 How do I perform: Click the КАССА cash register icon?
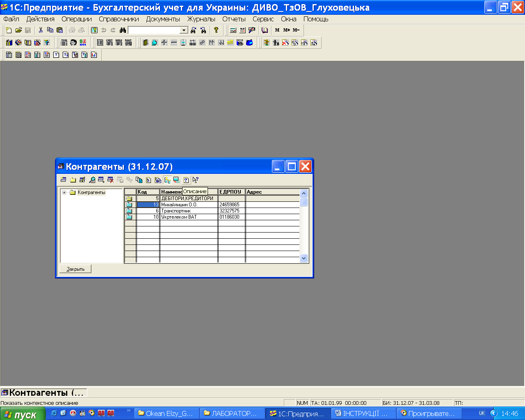pyautogui.click(x=240, y=43)
